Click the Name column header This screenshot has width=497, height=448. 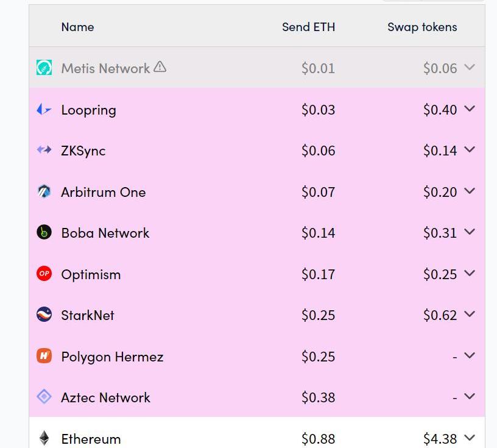77,27
